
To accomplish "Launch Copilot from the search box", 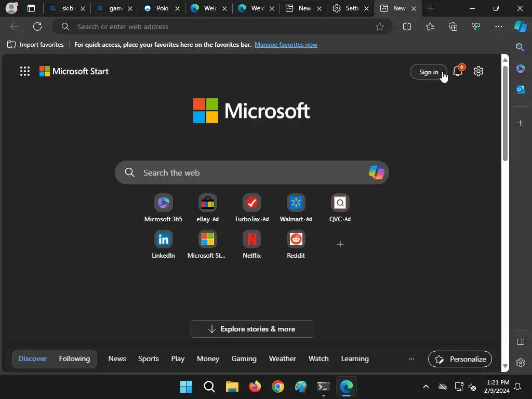I will pyautogui.click(x=376, y=172).
